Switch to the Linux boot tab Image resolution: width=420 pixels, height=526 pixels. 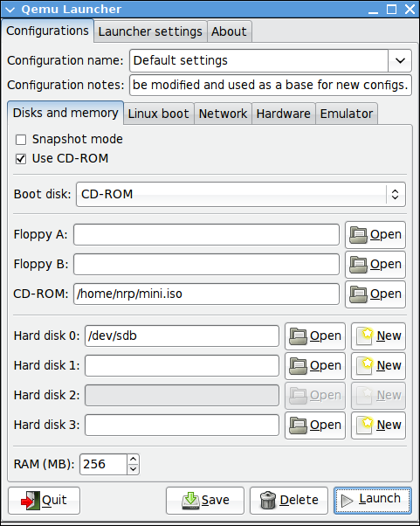(159, 114)
